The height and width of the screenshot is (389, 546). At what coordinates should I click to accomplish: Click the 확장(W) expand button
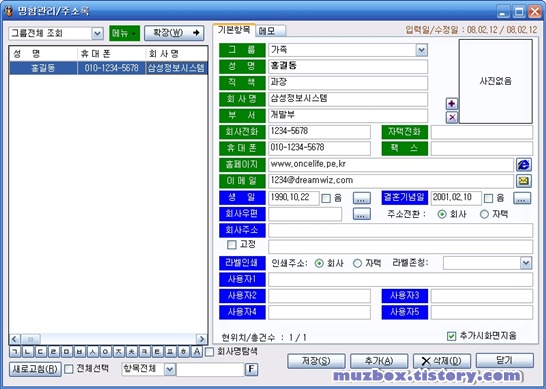[174, 33]
